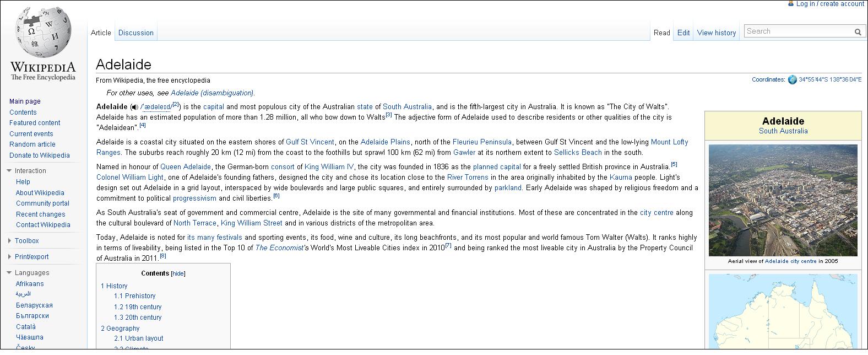Open a Random article
The width and height of the screenshot is (868, 355).
tap(32, 144)
